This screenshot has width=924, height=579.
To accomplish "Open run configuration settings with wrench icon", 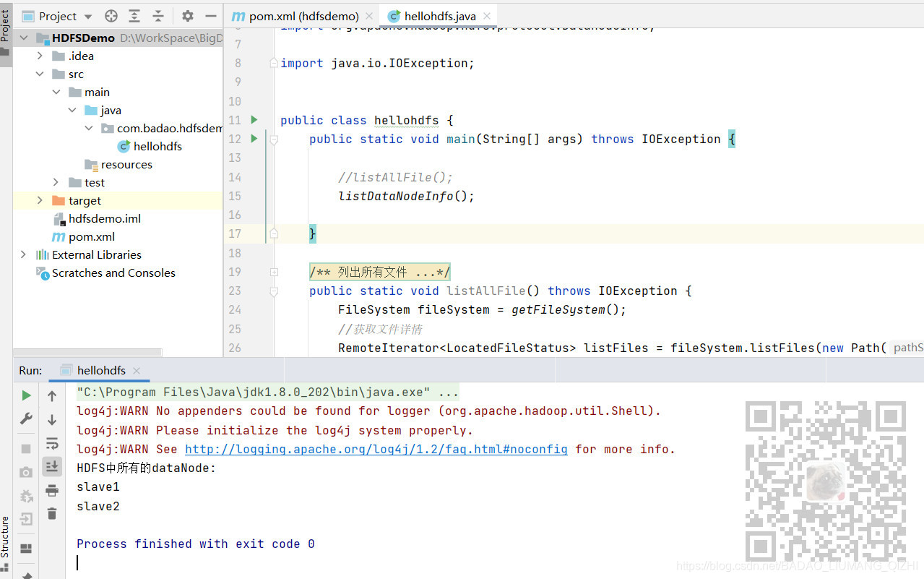I will tap(25, 419).
